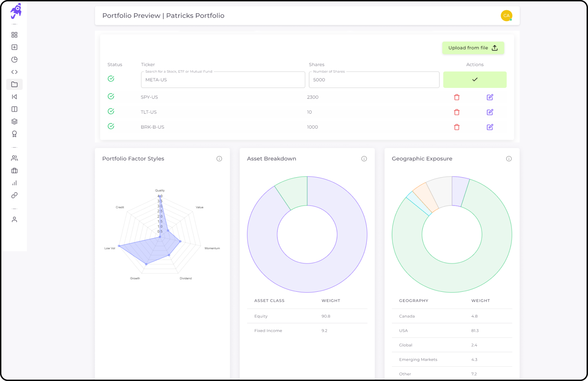Open the code embed icon in the sidebar
The image size is (588, 381).
pos(14,72)
